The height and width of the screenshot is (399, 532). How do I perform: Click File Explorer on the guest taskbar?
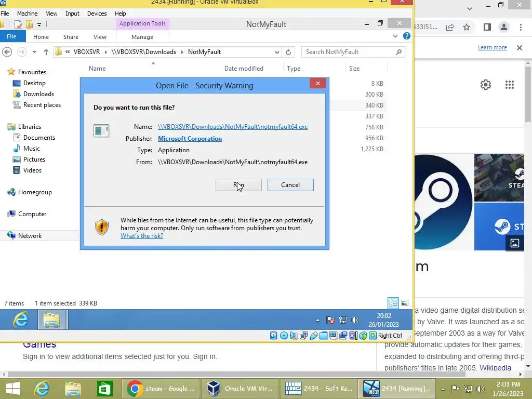pyautogui.click(x=51, y=320)
